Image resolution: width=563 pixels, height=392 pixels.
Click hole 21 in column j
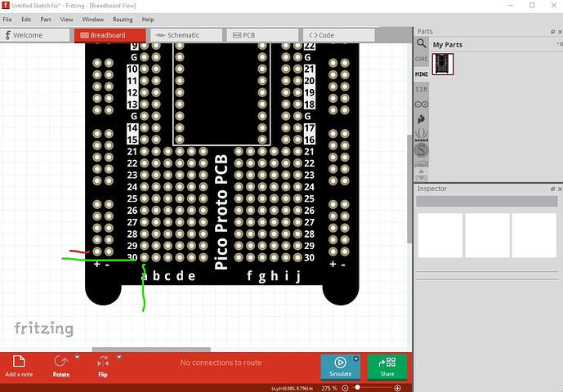point(297,151)
